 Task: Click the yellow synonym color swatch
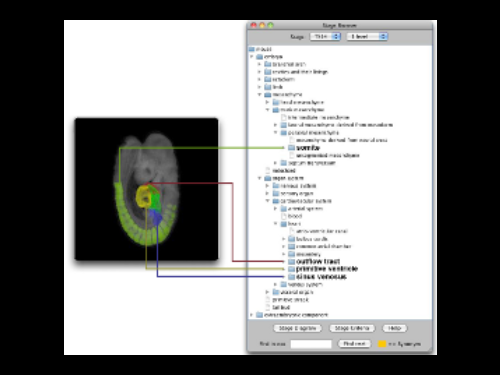point(382,344)
